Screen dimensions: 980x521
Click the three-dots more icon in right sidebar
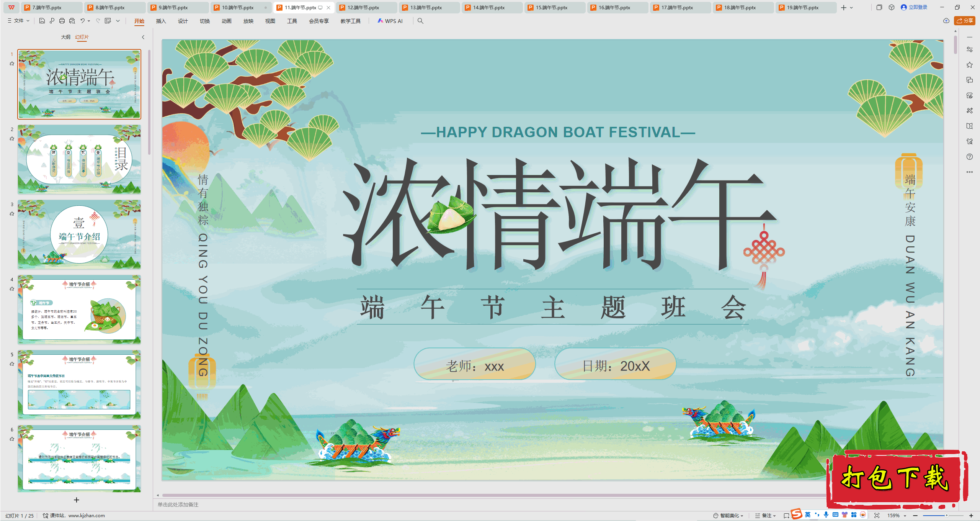click(x=970, y=172)
